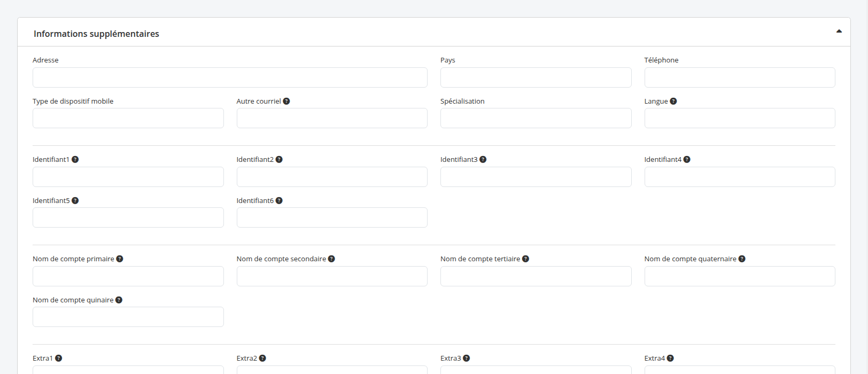Open the help icon next to Extra4

(670, 358)
